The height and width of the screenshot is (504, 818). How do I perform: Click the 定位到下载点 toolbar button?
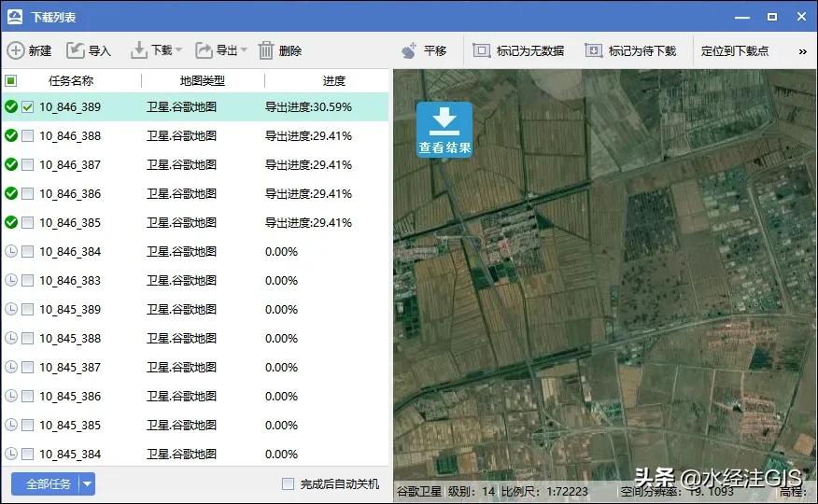[x=735, y=50]
